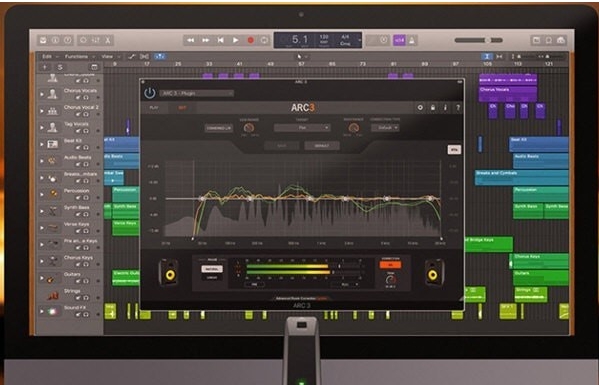This screenshot has width=599, height=385.
Task: Click the 5.1 position display
Action: click(300, 39)
